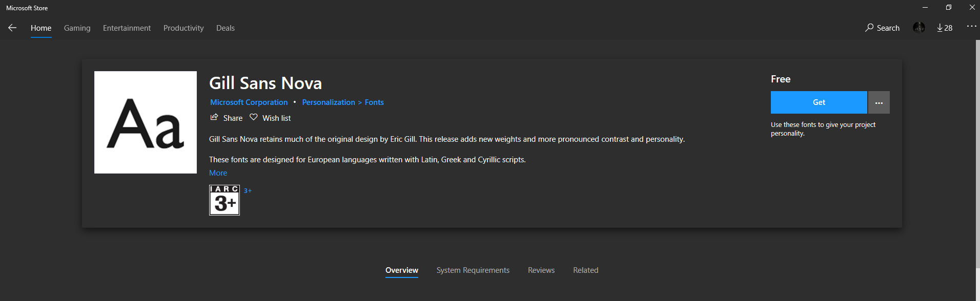Open the Search box in the header
The image size is (980, 301).
click(882, 28)
